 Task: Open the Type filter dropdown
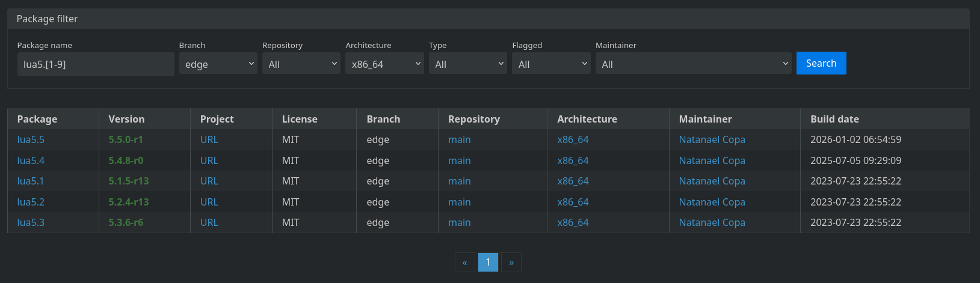[x=468, y=64]
